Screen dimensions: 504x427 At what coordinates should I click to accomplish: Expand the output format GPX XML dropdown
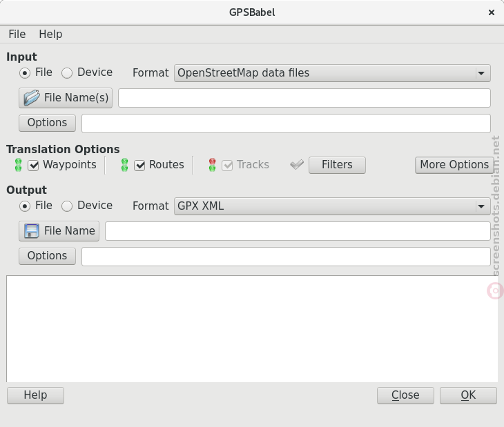[332, 206]
